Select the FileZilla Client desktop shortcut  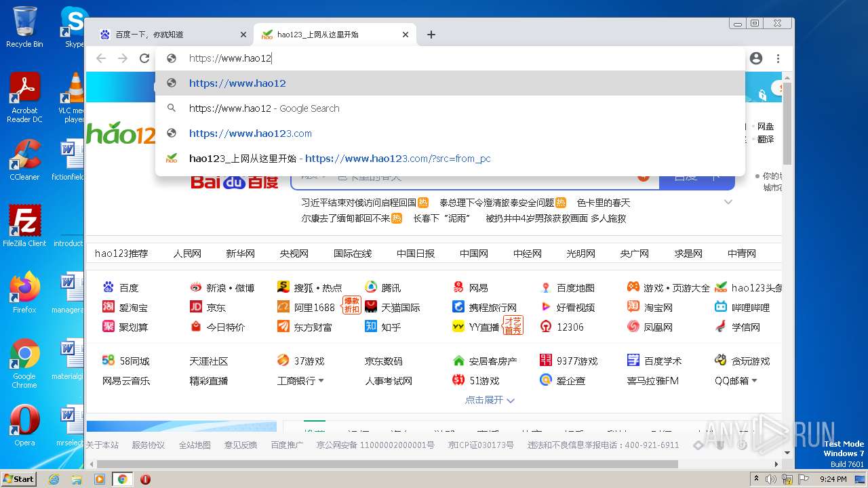(24, 226)
